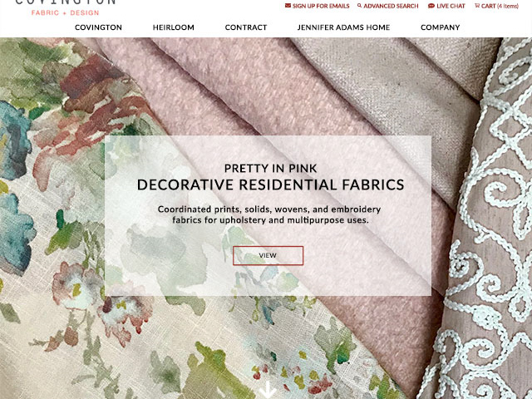This screenshot has width=532, height=399.
Task: Click the white embroidered scroll fabric image
Action: point(489,238)
